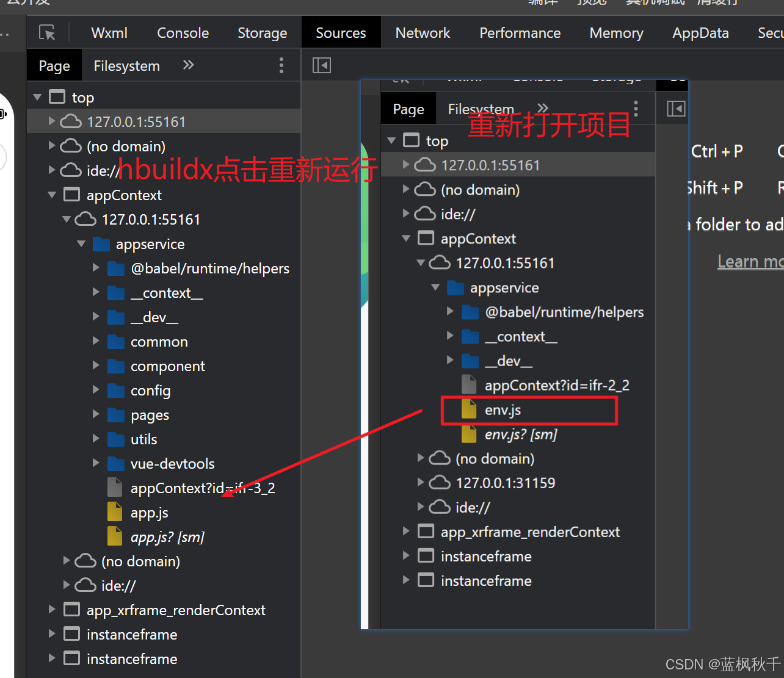Collapse appContext arrow in inset screenshot
The height and width of the screenshot is (678, 784).
pos(406,238)
